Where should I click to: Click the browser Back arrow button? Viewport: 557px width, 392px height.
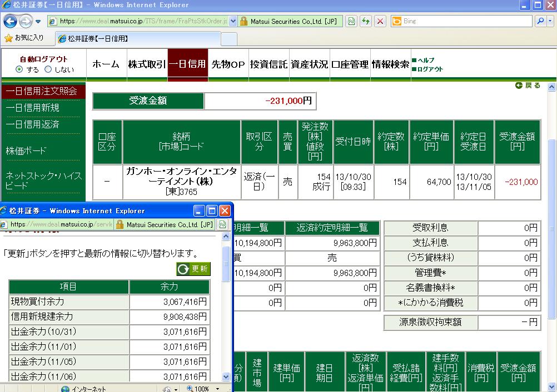point(11,22)
